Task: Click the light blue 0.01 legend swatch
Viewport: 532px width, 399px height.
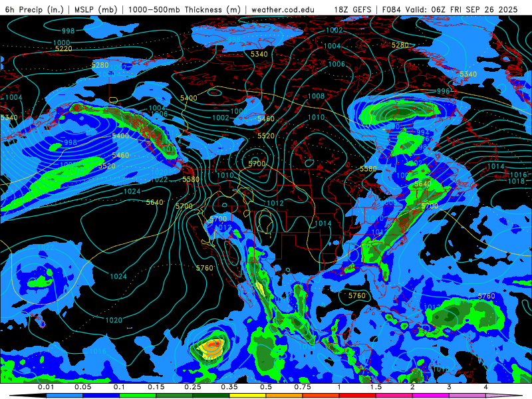Action: click(65, 396)
